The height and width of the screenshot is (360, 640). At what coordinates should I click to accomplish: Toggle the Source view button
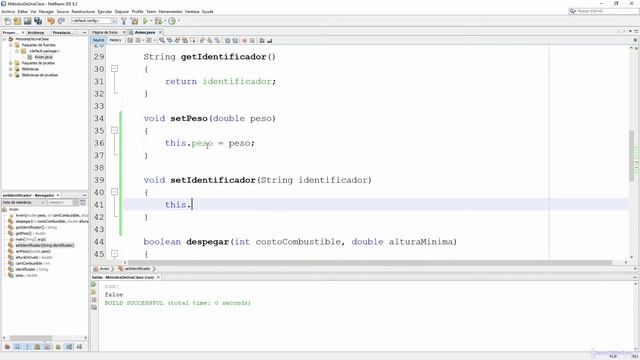click(98, 40)
